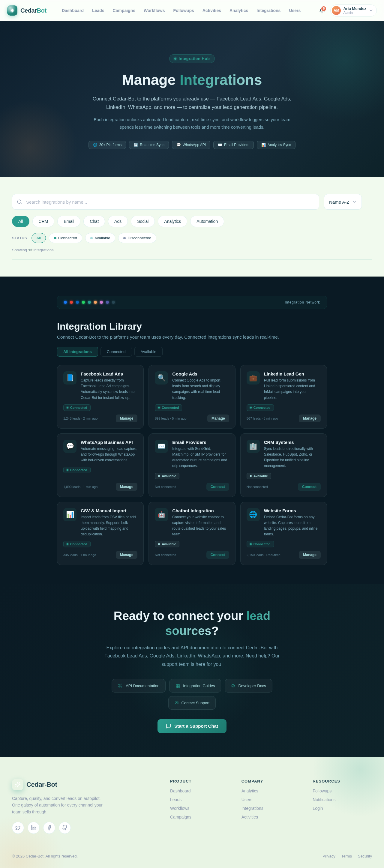Manage the Website Forms integration
This screenshot has height=868, width=384.
pos(310,555)
